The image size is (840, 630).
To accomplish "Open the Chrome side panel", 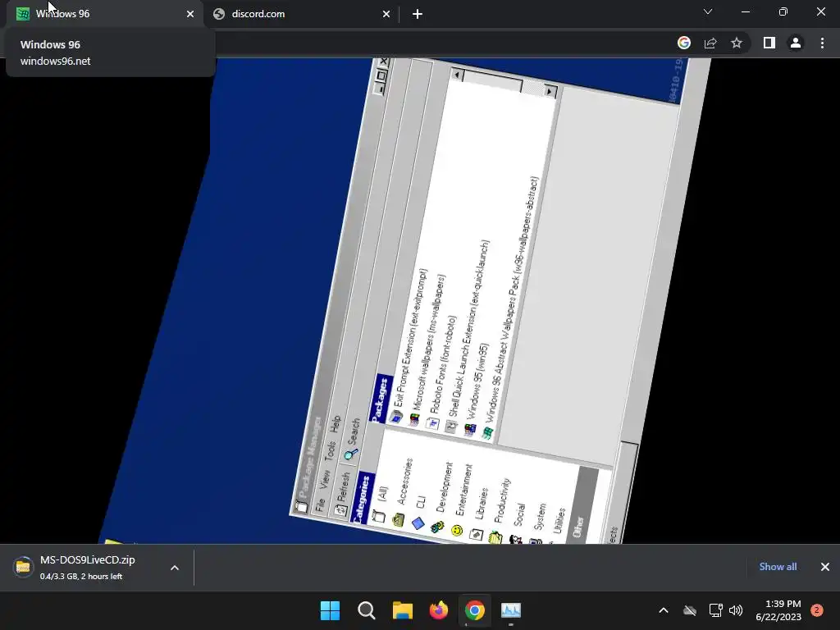I will tap(769, 43).
